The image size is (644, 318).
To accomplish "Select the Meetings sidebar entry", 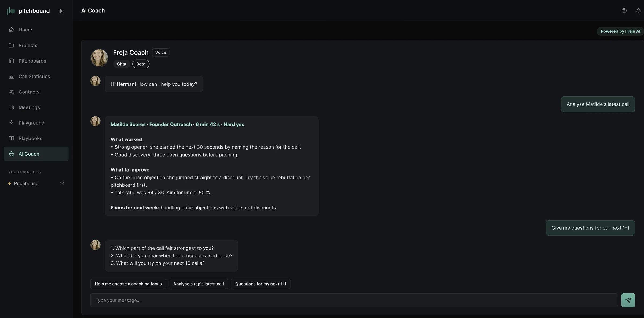I will tap(36, 107).
